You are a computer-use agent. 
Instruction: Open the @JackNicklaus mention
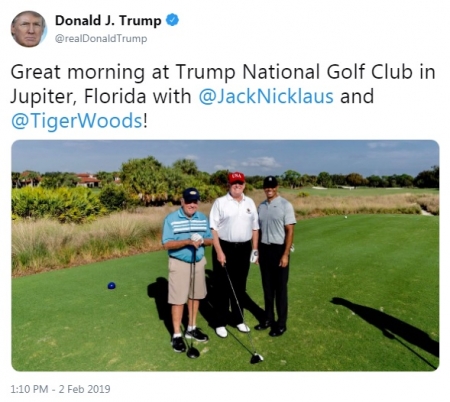point(266,97)
